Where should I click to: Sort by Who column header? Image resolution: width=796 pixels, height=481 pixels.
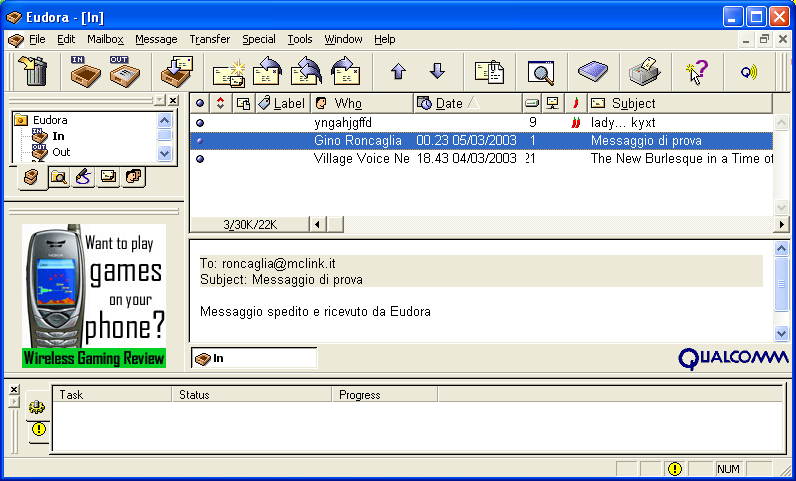[361, 103]
